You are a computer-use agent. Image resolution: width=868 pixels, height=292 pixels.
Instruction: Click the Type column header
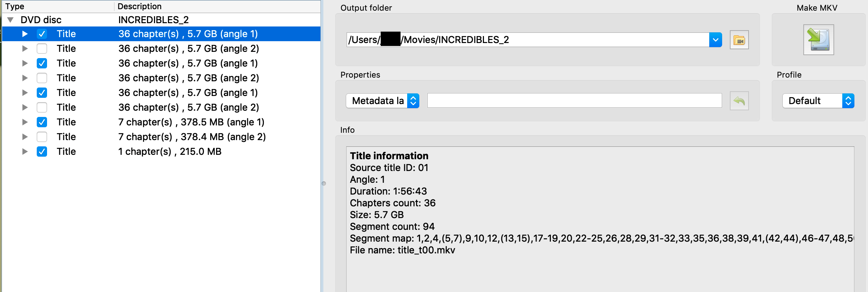click(58, 7)
